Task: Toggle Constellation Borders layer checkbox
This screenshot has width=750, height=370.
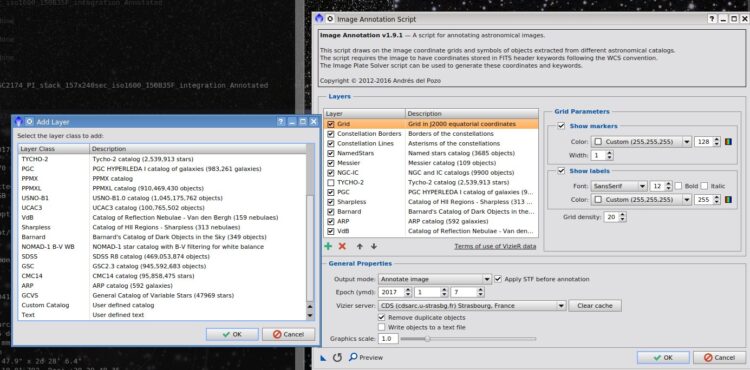Action: (331, 134)
